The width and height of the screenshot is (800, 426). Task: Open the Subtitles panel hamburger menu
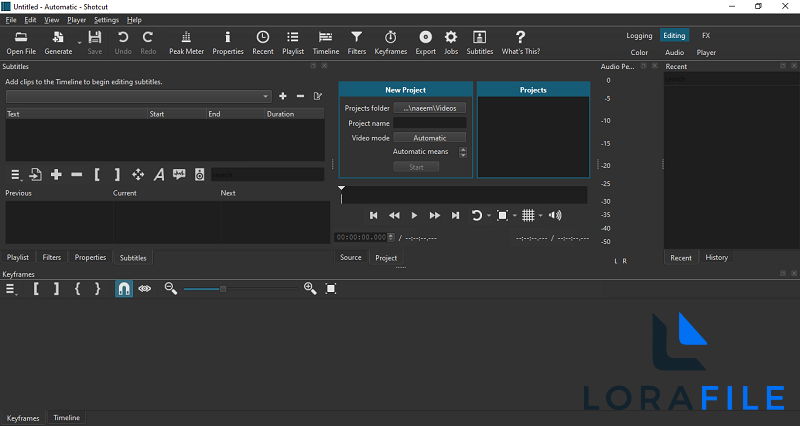pos(15,175)
